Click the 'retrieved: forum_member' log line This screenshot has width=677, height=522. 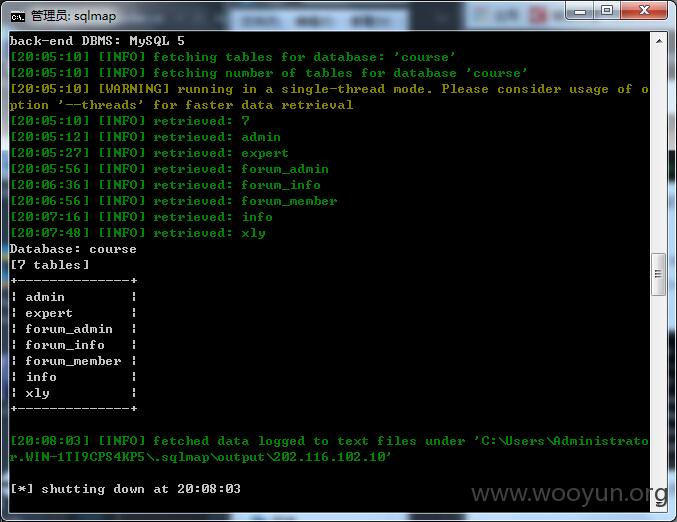pos(174,201)
